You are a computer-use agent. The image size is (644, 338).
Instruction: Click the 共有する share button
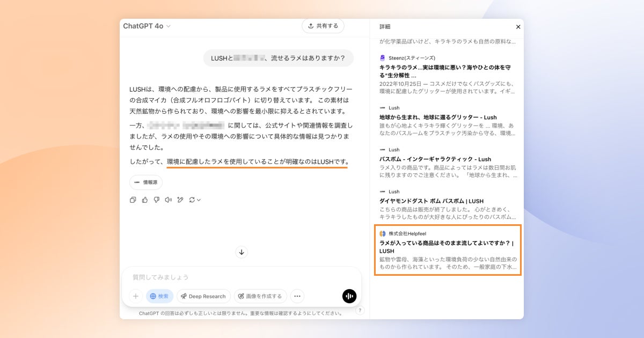(x=323, y=26)
